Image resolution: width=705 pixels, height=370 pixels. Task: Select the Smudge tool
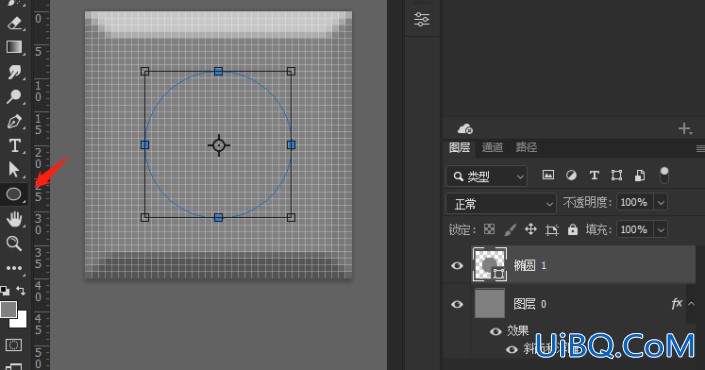point(14,72)
